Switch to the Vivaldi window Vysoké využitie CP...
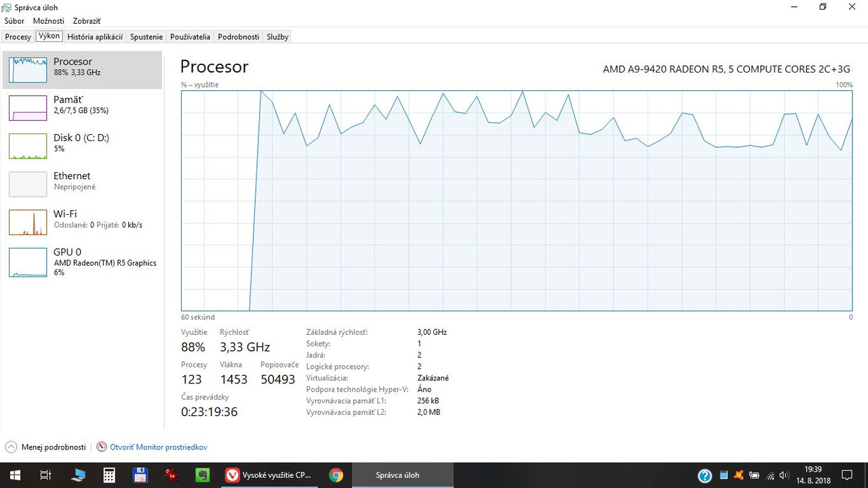The height and width of the screenshot is (488, 868). coord(269,475)
